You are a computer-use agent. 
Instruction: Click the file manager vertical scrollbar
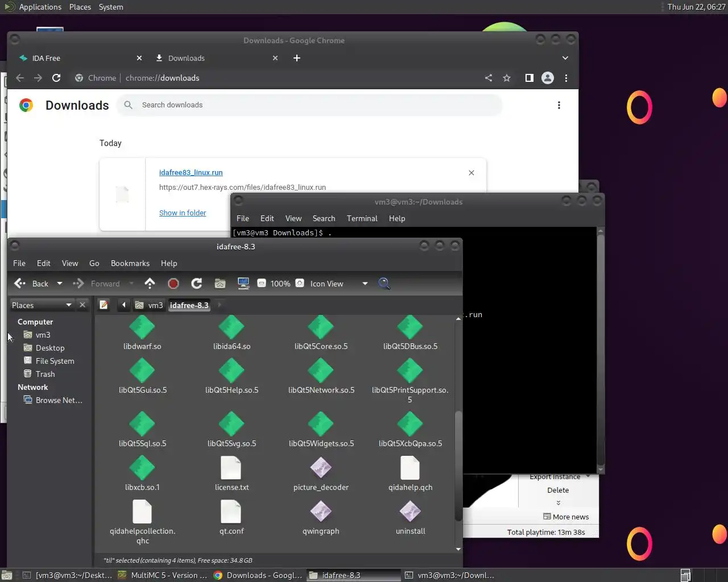458,465
